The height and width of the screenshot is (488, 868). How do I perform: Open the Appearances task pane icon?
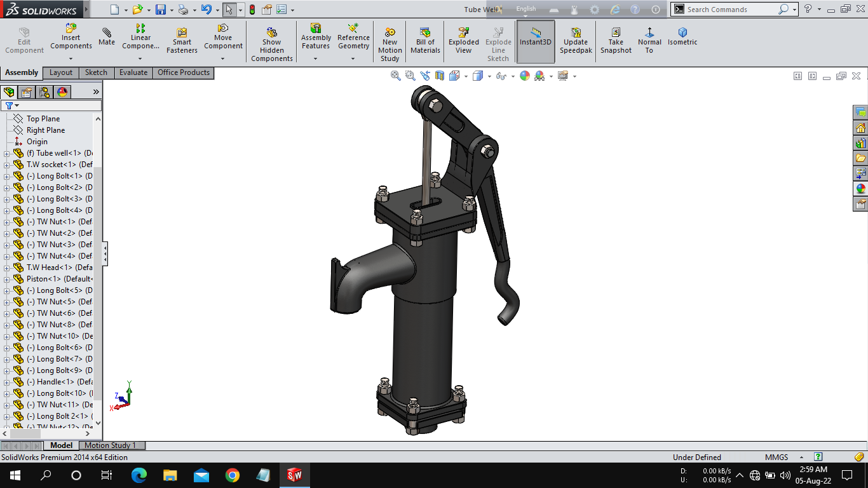click(861, 189)
